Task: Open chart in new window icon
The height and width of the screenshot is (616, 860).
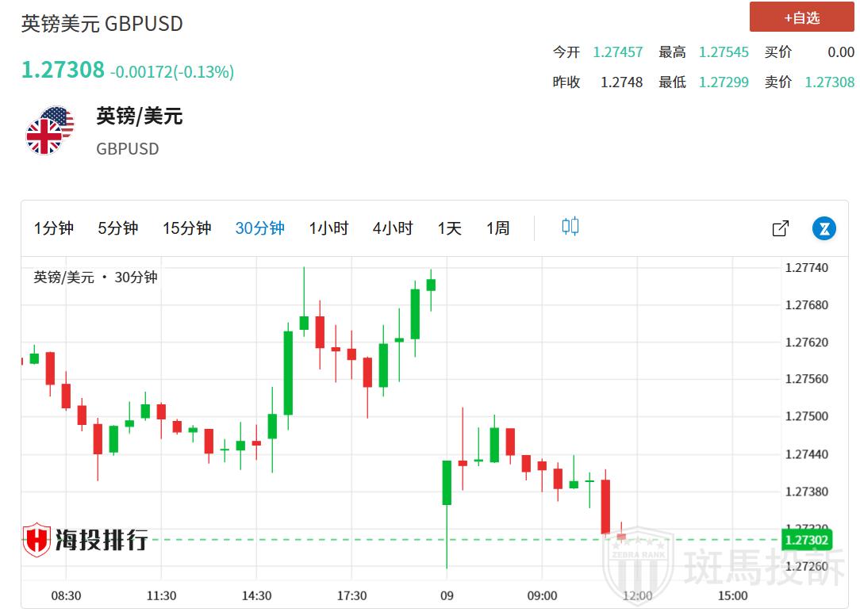Action: click(x=780, y=228)
